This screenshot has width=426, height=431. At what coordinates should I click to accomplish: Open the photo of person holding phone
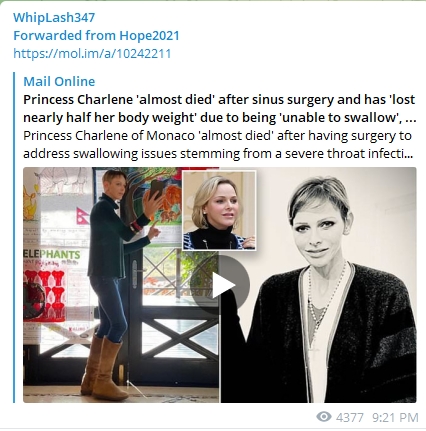click(x=121, y=285)
